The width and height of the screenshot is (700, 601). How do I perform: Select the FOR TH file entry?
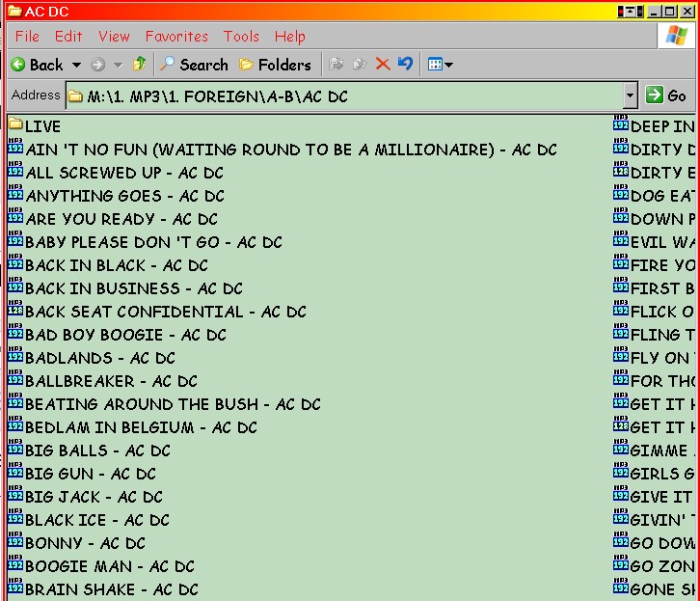tap(654, 381)
